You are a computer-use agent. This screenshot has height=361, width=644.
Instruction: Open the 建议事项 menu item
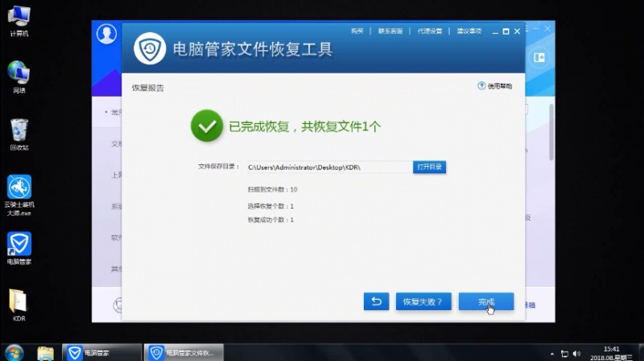coord(469,31)
